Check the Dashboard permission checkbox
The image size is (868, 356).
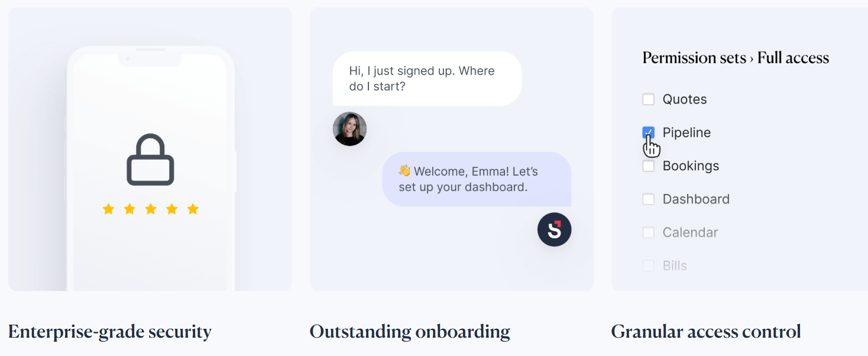point(649,199)
